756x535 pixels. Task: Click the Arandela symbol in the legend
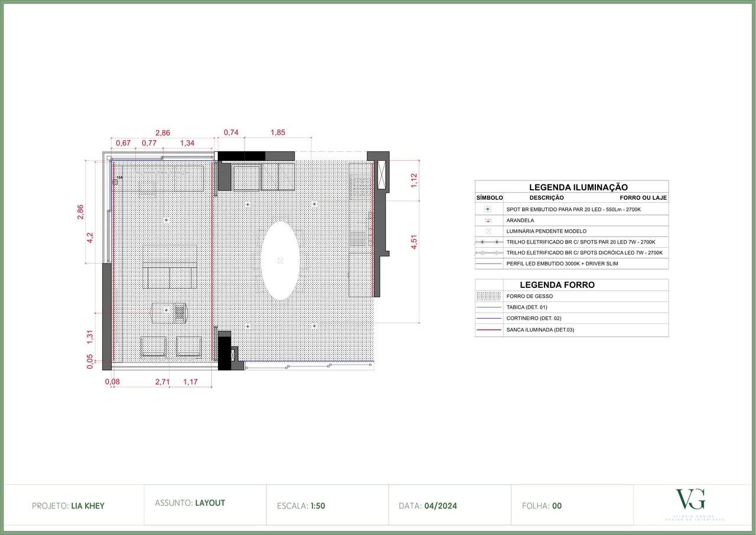coord(488,221)
